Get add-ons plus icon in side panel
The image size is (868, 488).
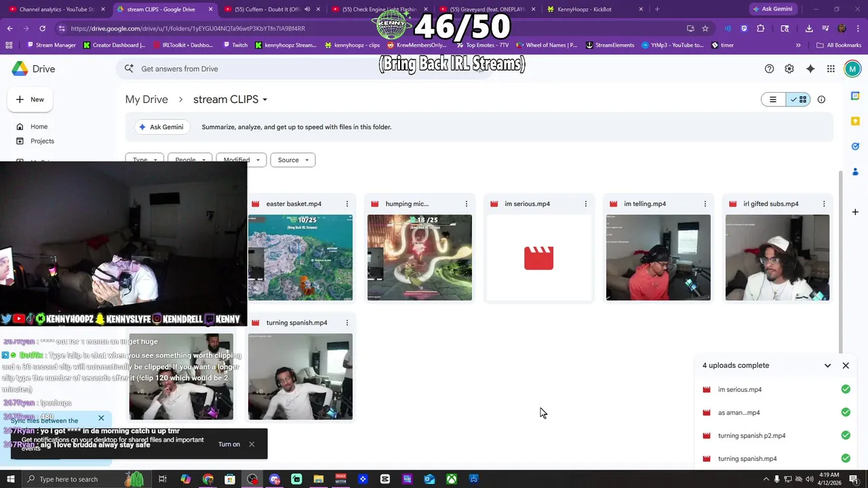(x=855, y=212)
